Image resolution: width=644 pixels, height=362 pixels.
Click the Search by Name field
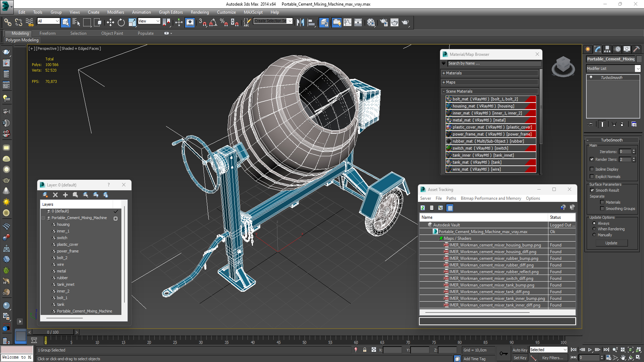[x=494, y=63]
